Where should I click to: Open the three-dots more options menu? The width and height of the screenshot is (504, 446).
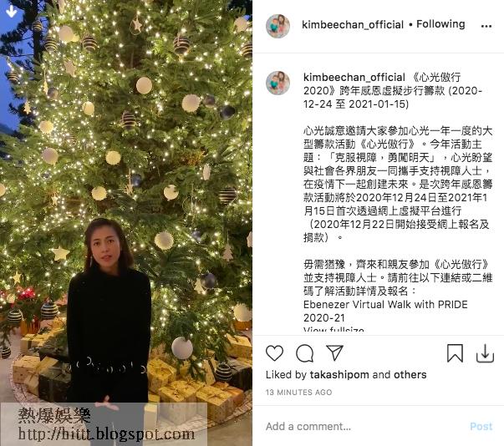click(486, 26)
